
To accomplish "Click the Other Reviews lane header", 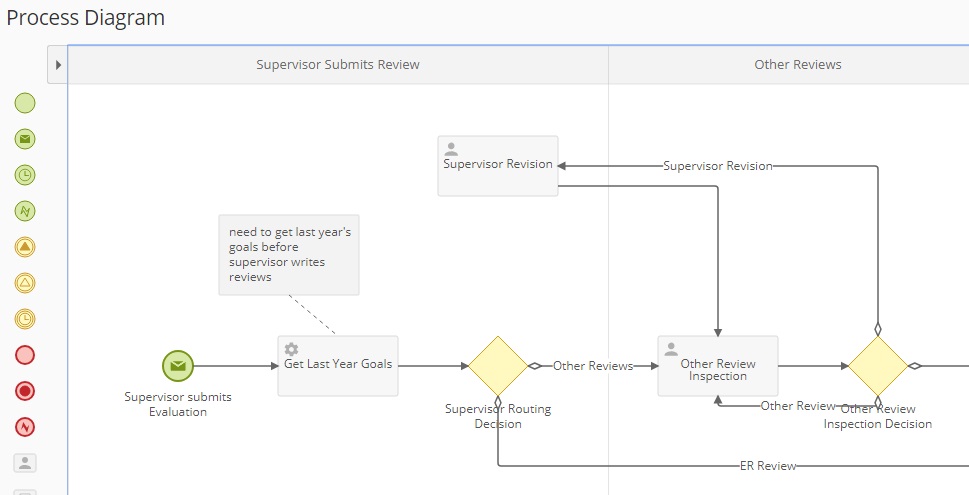I will (x=797, y=65).
